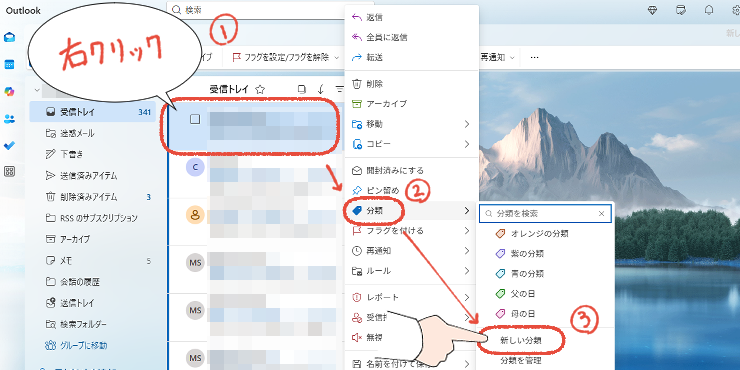740x370 pixels.
Task: Collapse the account folder chevron
Action: pos(37,90)
